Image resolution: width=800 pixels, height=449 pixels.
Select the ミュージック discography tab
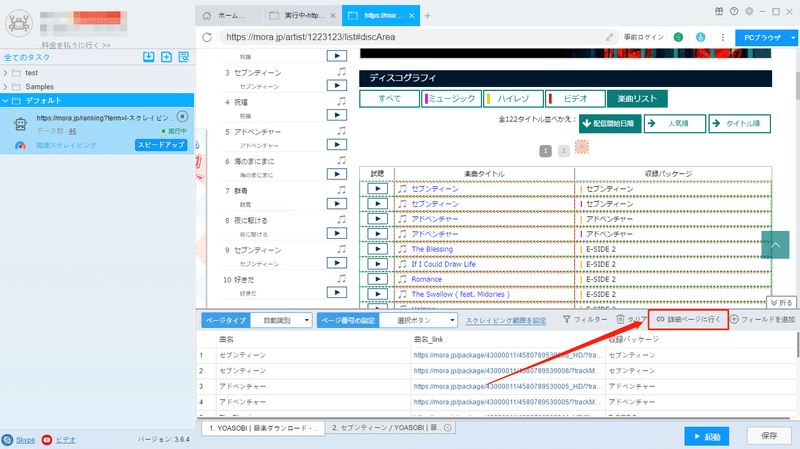pyautogui.click(x=452, y=98)
